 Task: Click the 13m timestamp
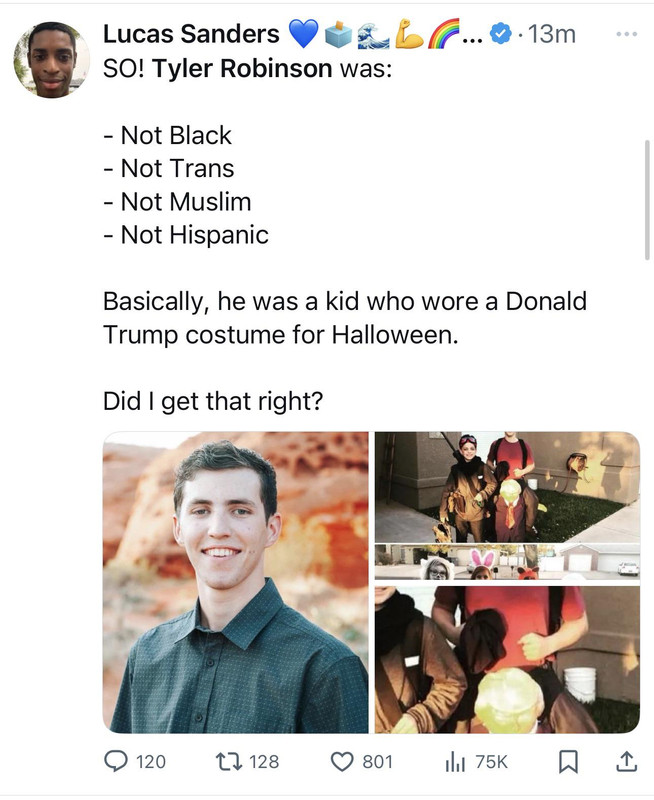coord(552,34)
